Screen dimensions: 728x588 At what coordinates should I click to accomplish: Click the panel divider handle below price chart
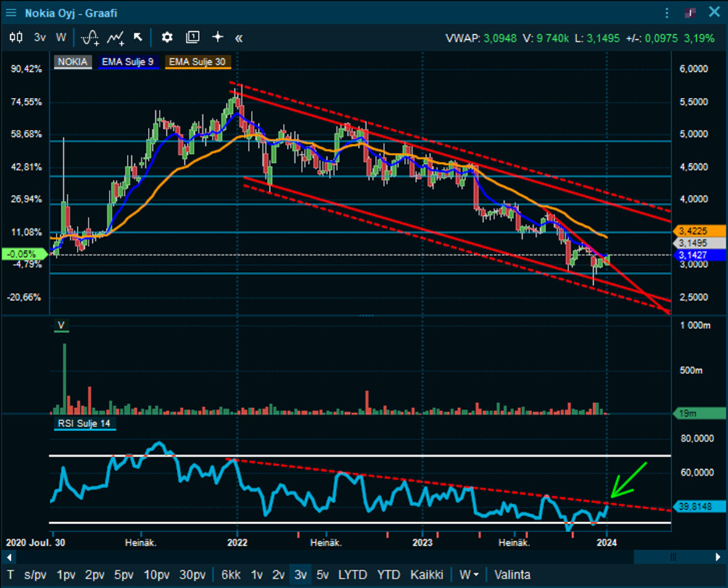[366, 315]
